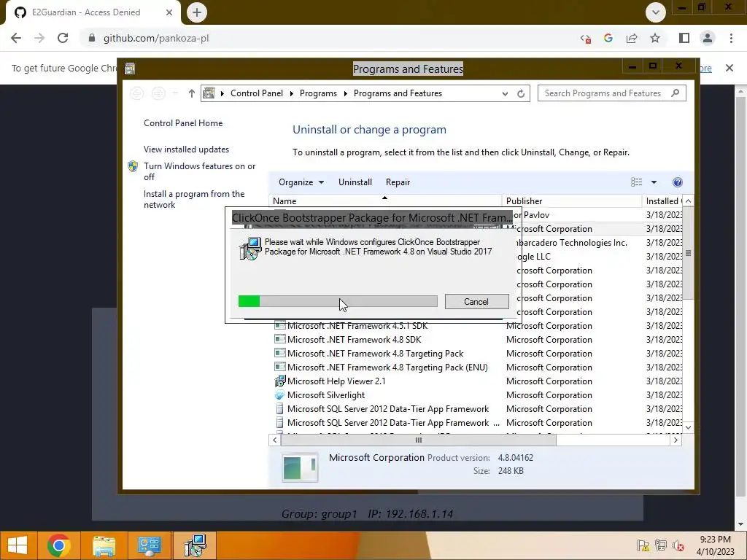Open the blue Help icon
Screen dimensions: 747x560
(x=678, y=182)
